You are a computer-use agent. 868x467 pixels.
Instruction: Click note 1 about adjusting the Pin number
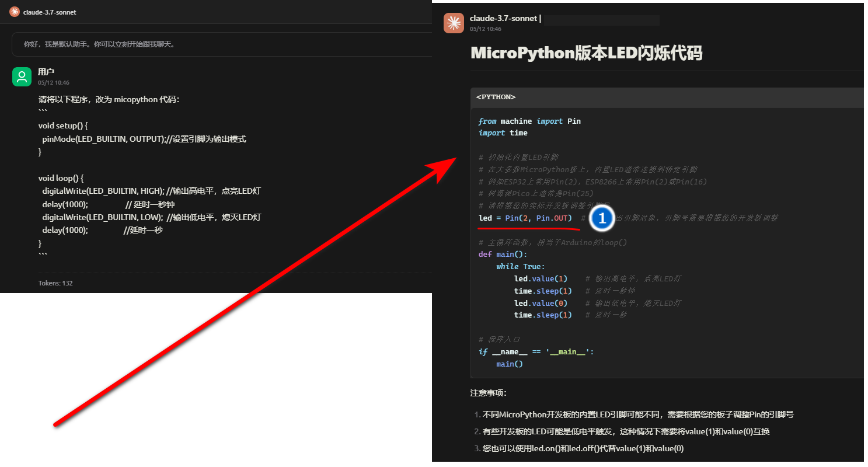coord(638,414)
